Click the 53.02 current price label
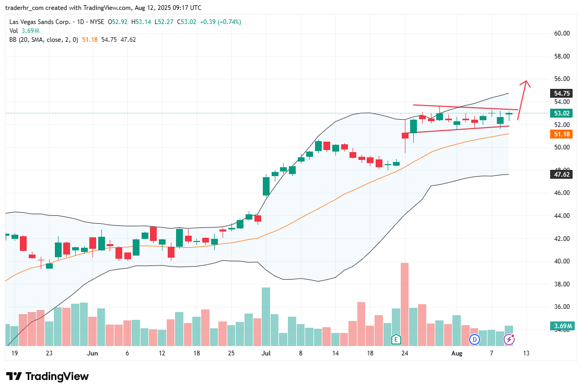This screenshot has width=582, height=392. [x=561, y=113]
